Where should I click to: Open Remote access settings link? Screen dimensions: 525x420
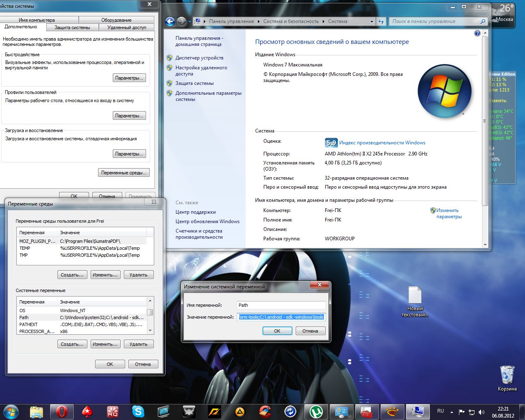tap(201, 71)
